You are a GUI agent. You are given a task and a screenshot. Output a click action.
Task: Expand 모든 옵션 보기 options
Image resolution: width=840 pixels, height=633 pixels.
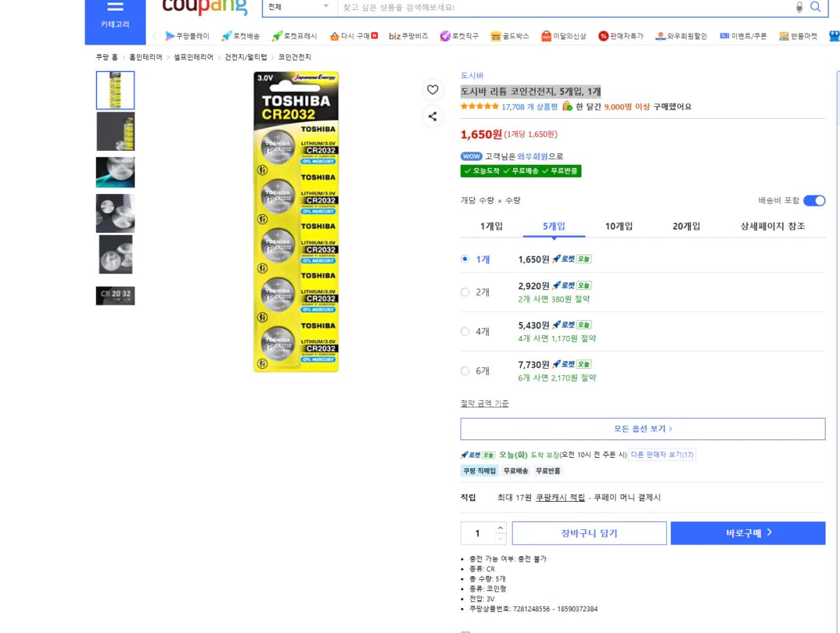point(642,429)
